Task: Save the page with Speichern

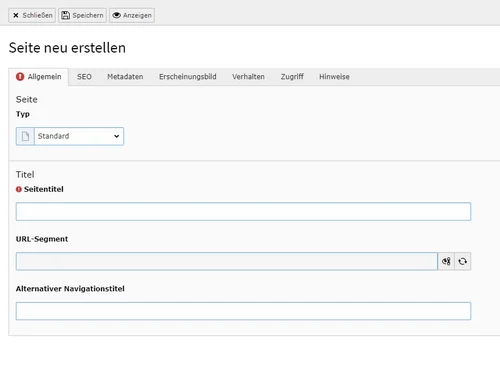Action: click(82, 15)
